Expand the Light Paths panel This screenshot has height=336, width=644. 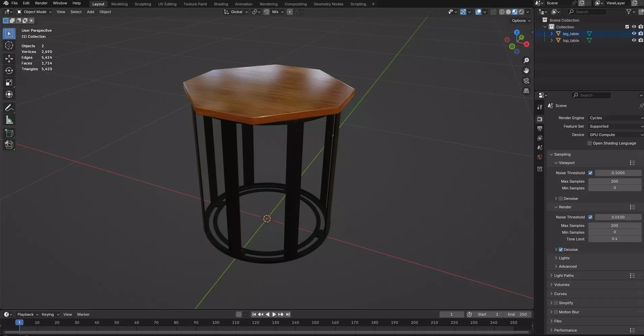coord(564,276)
